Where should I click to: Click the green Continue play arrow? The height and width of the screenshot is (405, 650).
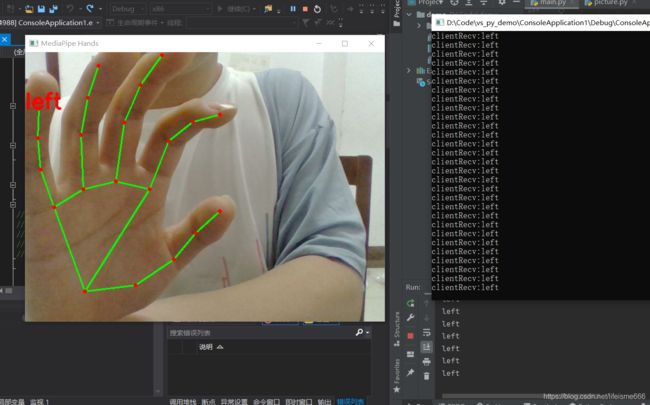point(220,9)
